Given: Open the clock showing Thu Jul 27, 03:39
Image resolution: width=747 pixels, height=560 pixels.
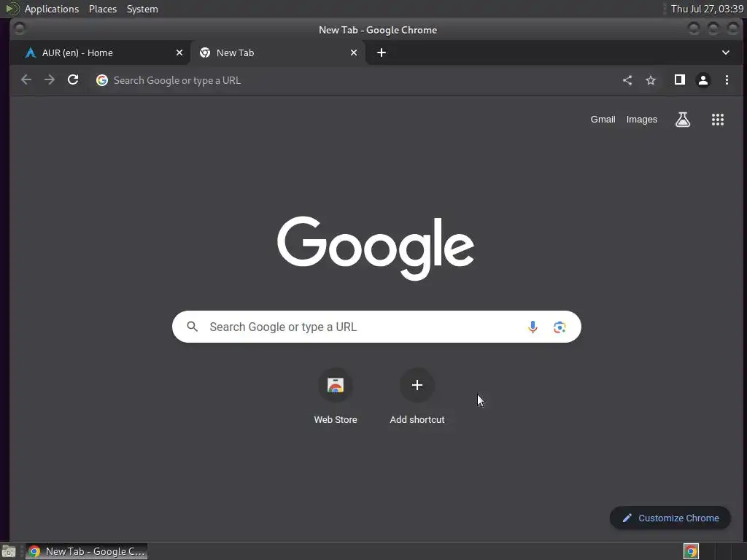Looking at the screenshot, I should coord(707,9).
